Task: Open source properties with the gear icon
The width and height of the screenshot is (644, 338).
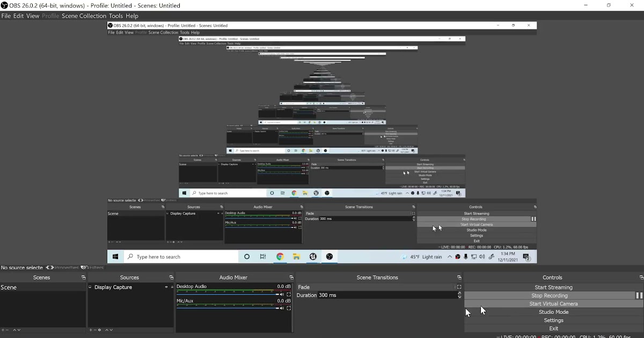Action: [x=100, y=330]
